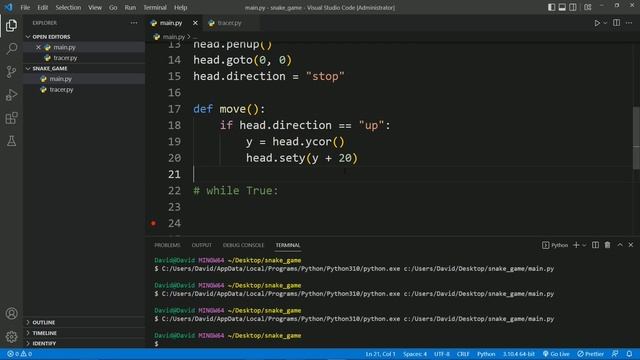Close the main.py editor tab
640x360 pixels.
coord(195,23)
